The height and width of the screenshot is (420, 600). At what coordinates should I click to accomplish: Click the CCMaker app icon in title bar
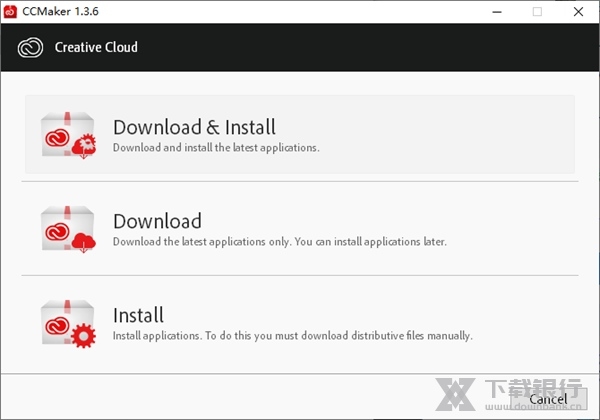point(12,12)
